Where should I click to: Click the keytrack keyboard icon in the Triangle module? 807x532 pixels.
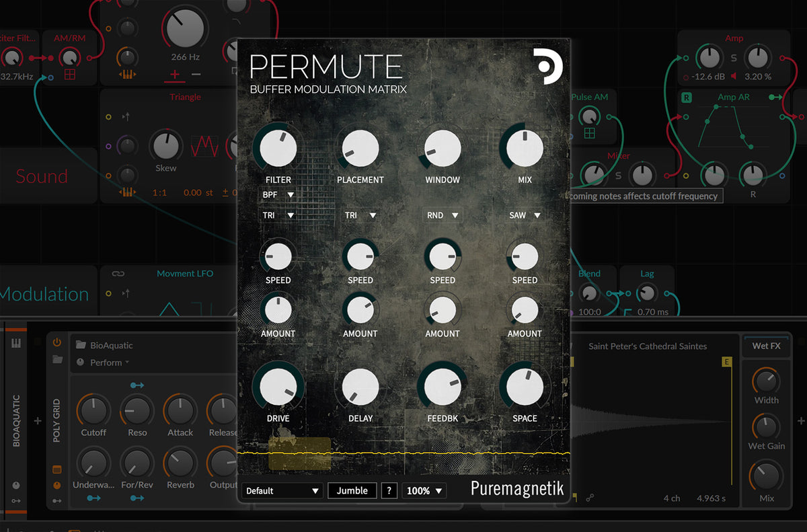(127, 192)
